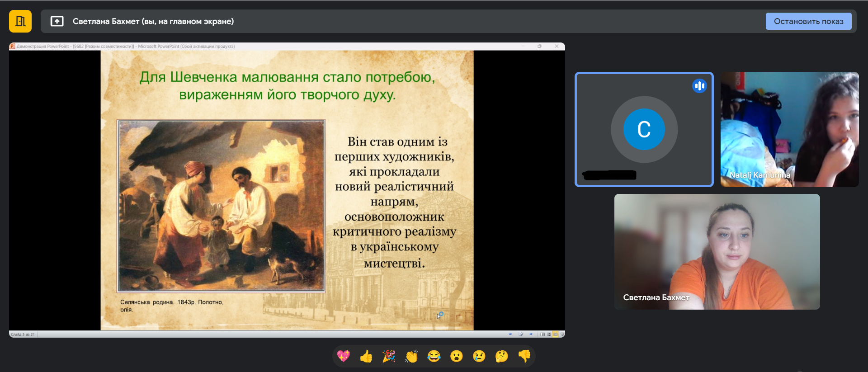Screen dimensions: 868x372
Task: Send the thumbs down reaction
Action: (524, 356)
